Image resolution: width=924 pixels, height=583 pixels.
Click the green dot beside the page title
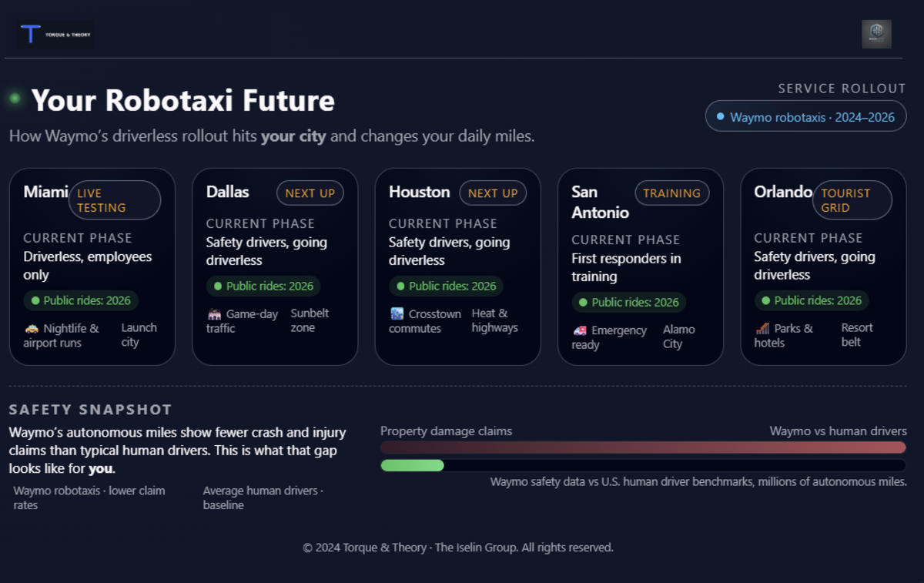15,99
